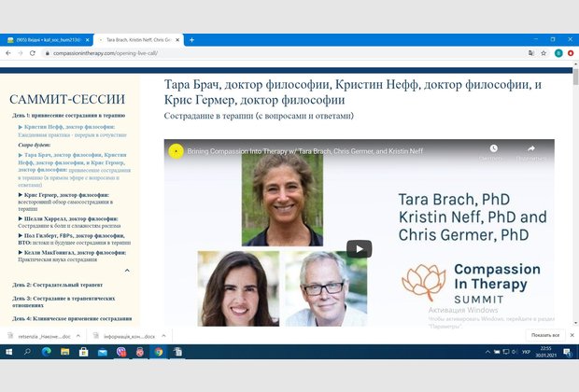Click the YouTube channel avatar icon

click(175, 149)
